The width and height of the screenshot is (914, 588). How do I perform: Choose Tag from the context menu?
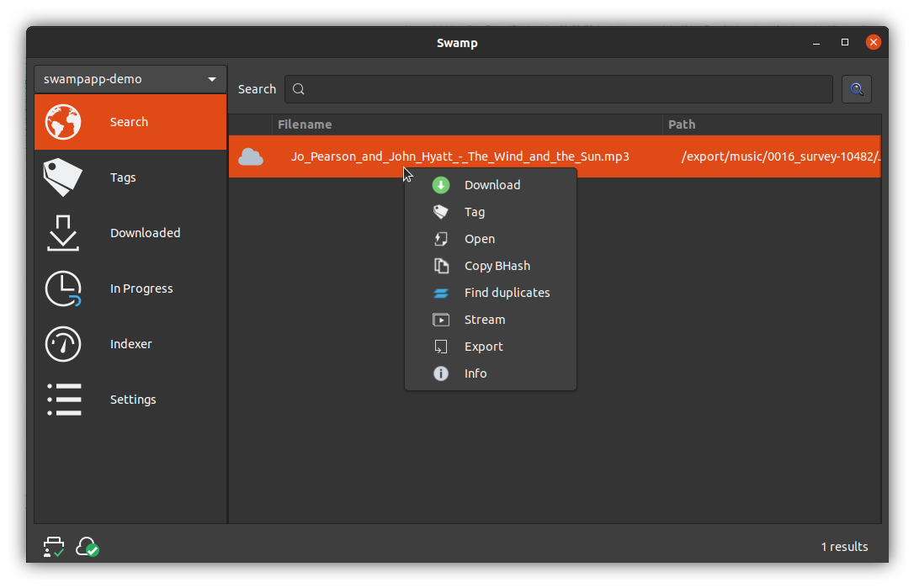click(491, 212)
